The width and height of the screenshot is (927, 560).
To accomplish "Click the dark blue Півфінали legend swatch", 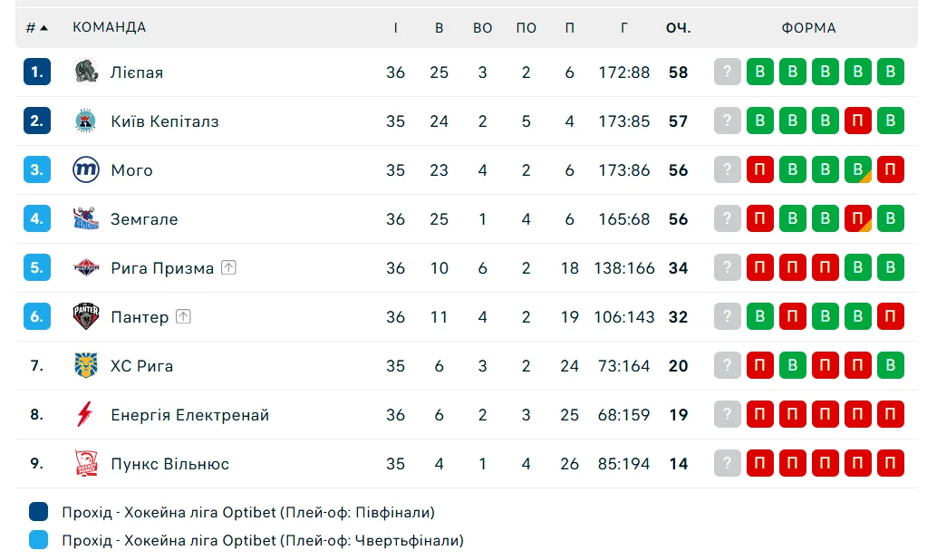I will (x=38, y=512).
